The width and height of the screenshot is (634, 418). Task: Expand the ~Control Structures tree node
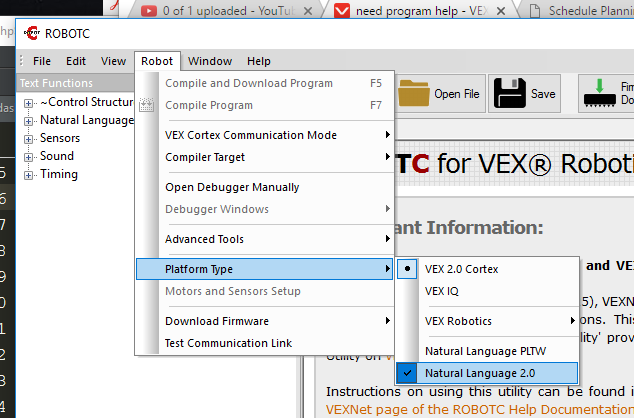(x=28, y=103)
